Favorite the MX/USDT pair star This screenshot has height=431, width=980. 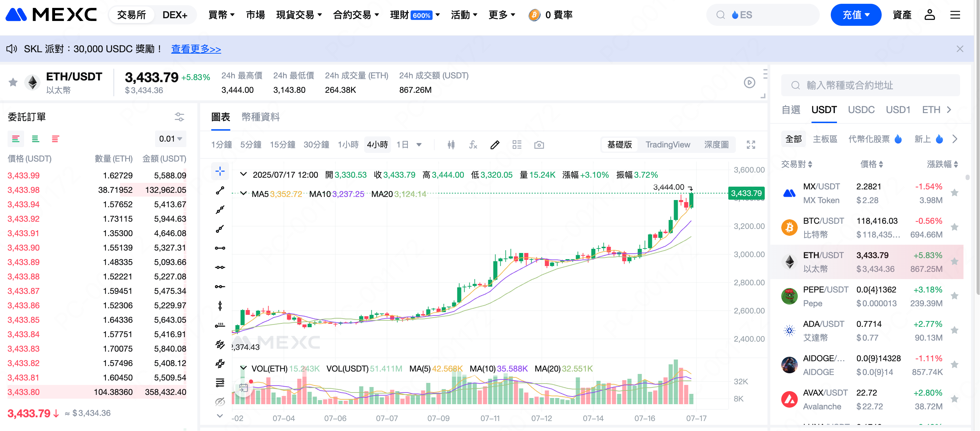[954, 192]
